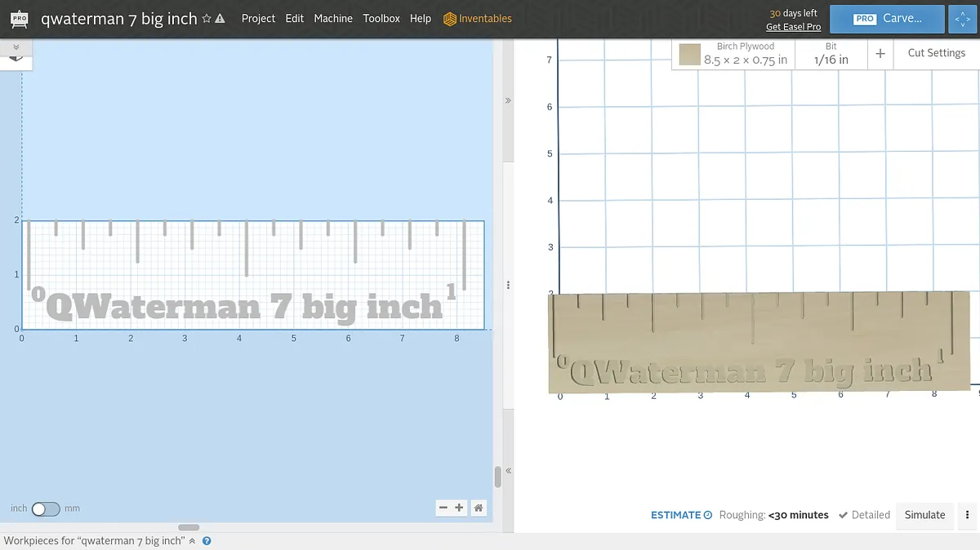Reset view with the home icon
This screenshot has width=980, height=550.
(479, 508)
